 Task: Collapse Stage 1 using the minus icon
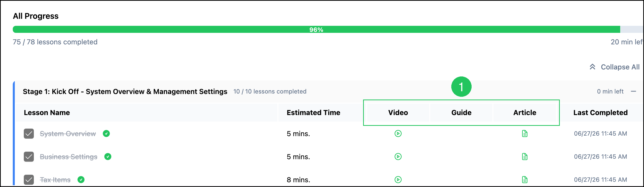pos(633,91)
